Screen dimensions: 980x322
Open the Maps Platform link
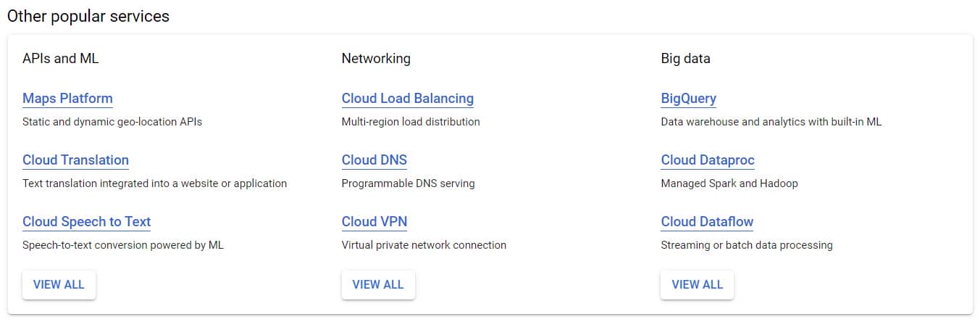67,99
